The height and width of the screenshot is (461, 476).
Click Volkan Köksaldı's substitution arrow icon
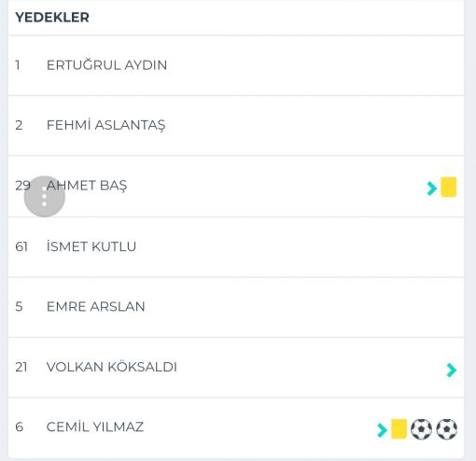[452, 370]
